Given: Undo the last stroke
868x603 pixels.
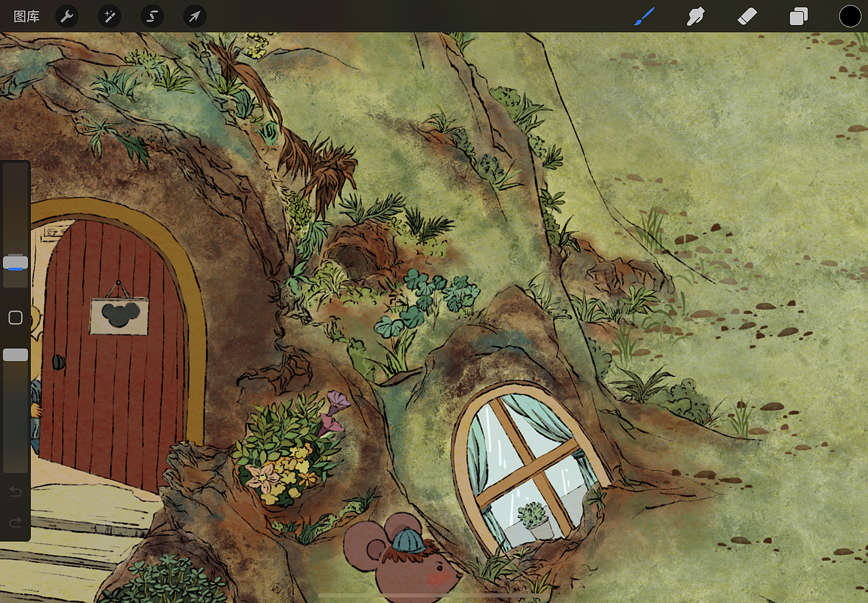Looking at the screenshot, I should 15,491.
